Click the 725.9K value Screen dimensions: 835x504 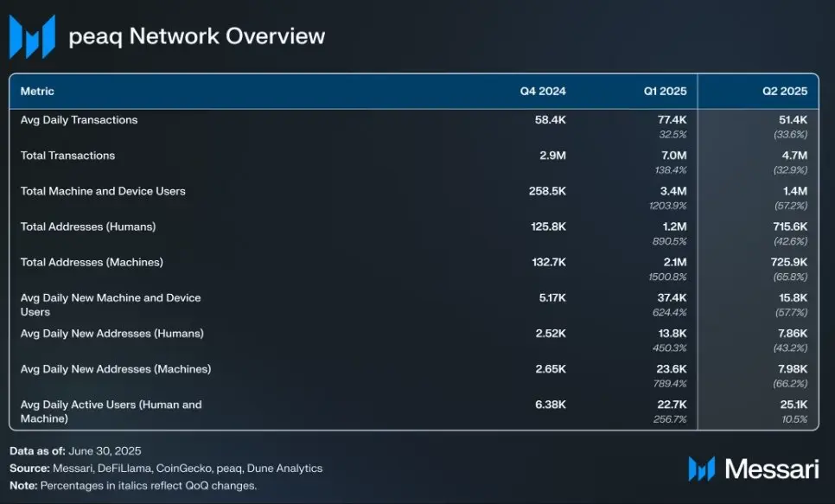[x=789, y=263]
